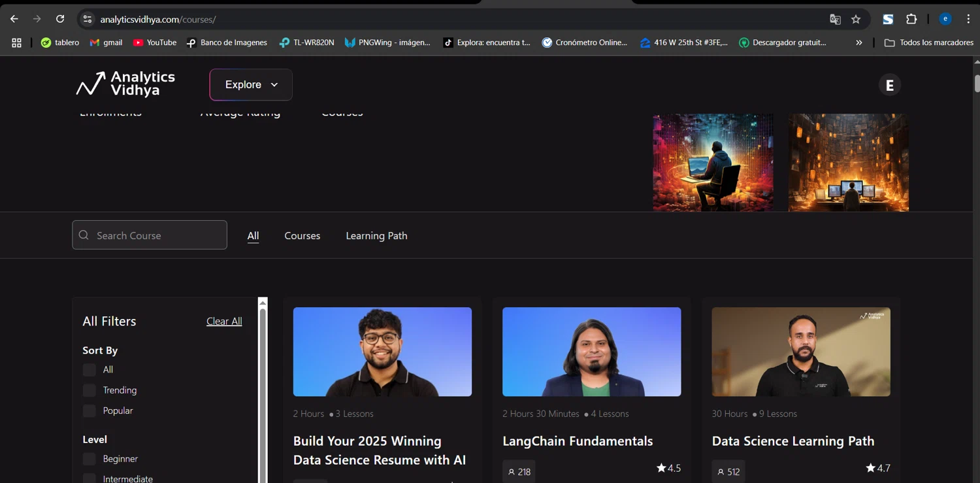Open the gmail bookmark
980x483 pixels.
coord(106,42)
